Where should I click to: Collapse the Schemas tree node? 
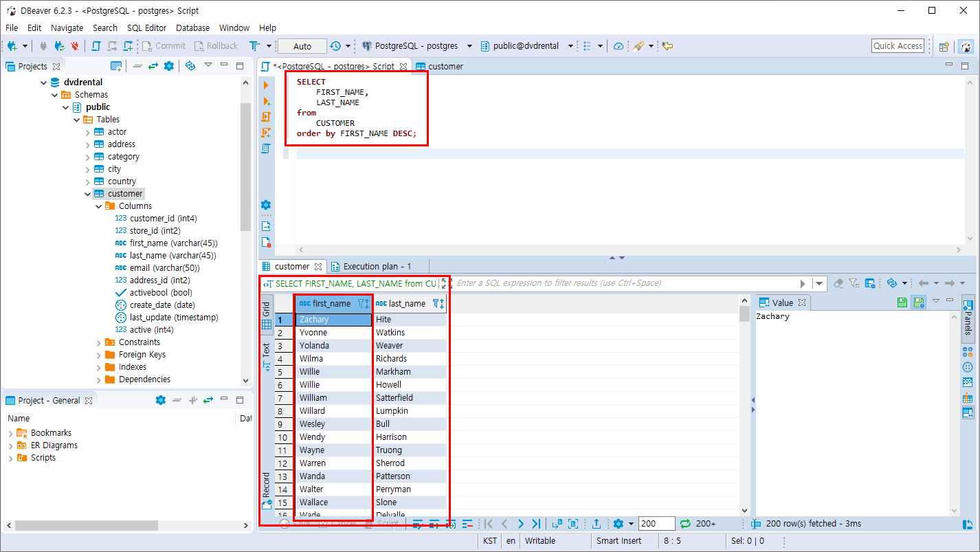pos(54,95)
